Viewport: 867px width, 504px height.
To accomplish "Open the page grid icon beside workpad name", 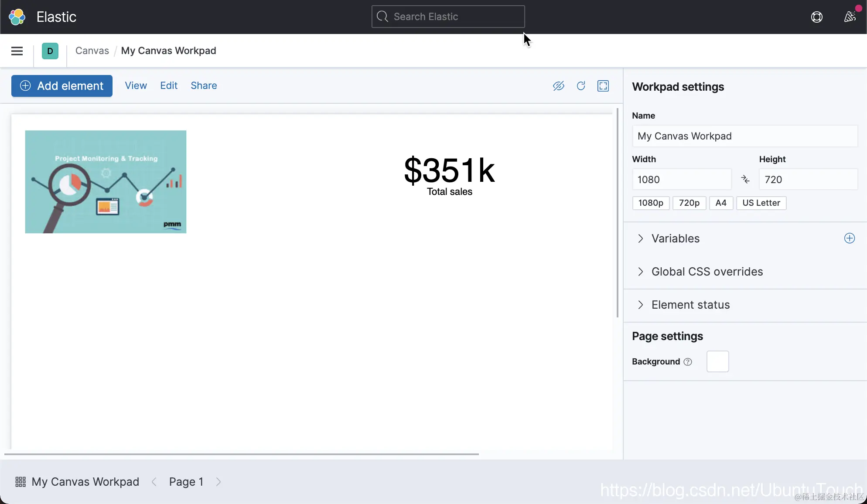I will coord(20,482).
